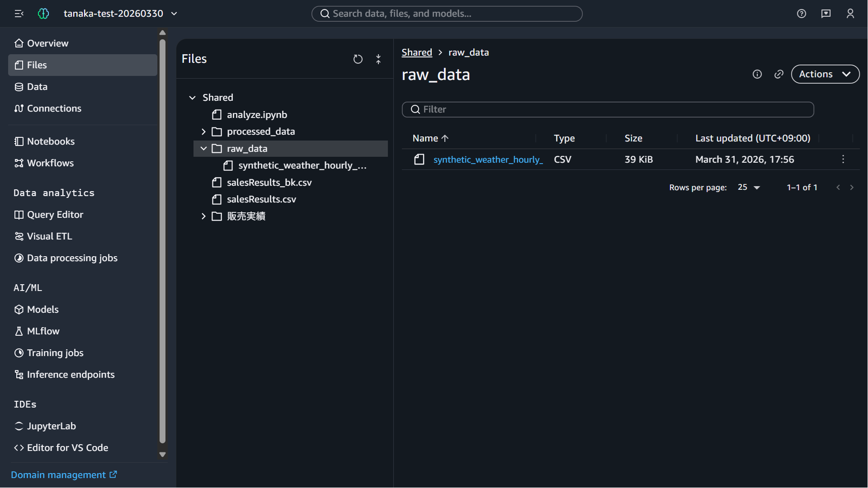Open row options for synthetic_weather_hourly file

pyautogui.click(x=843, y=160)
